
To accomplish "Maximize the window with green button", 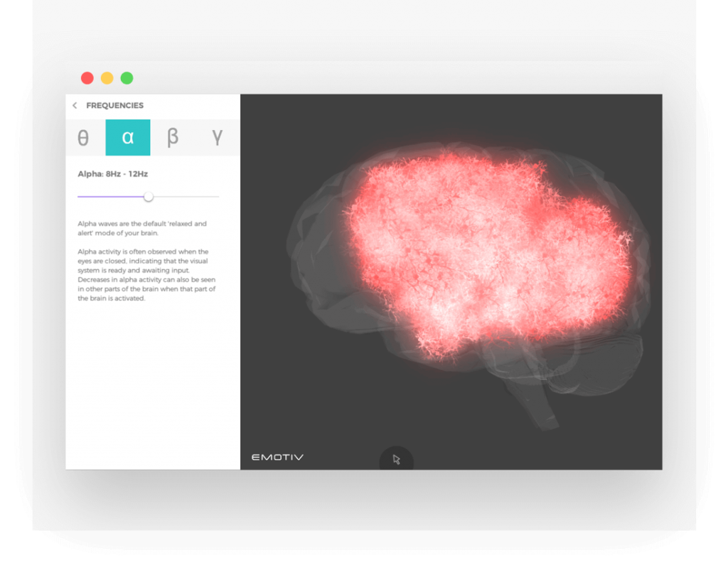I will pyautogui.click(x=127, y=78).
